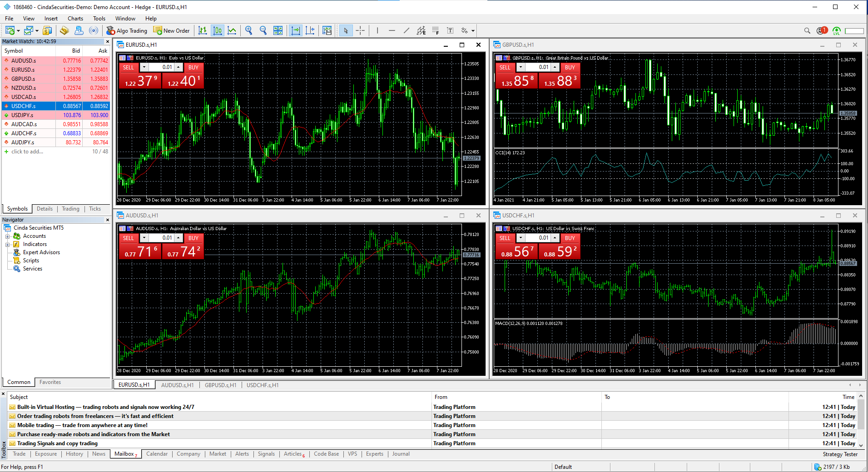The image size is (868, 472).
Task: Open Strategy Tester in the toolbox bar
Action: [840, 454]
